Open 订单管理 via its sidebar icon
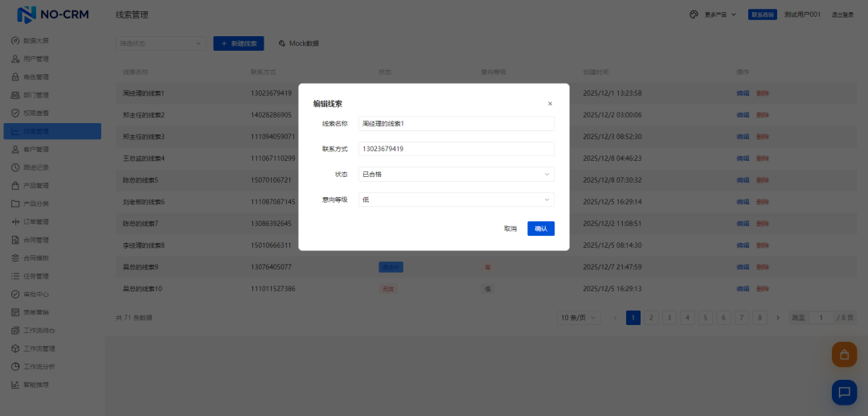Viewport: 868px width, 416px height. tap(15, 221)
